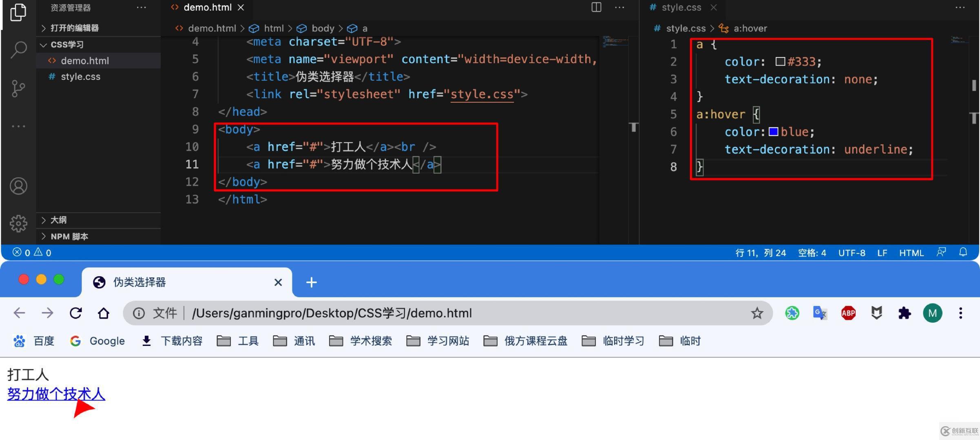Open the 百度 bookmark
Viewport: 980px width, 440px height.
(33, 341)
